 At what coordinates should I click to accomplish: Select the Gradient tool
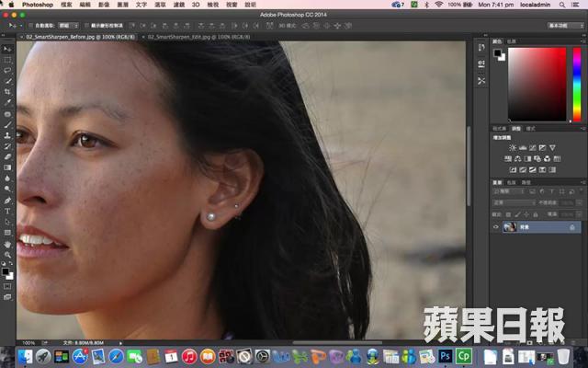(x=7, y=167)
